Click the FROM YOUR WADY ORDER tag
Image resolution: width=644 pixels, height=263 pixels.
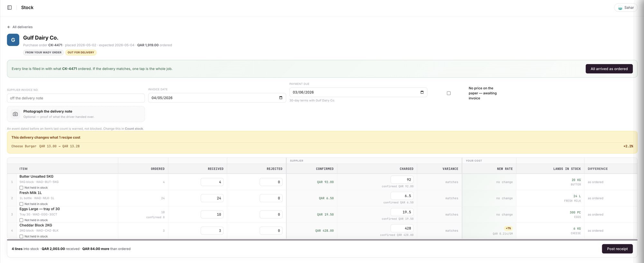pos(43,52)
